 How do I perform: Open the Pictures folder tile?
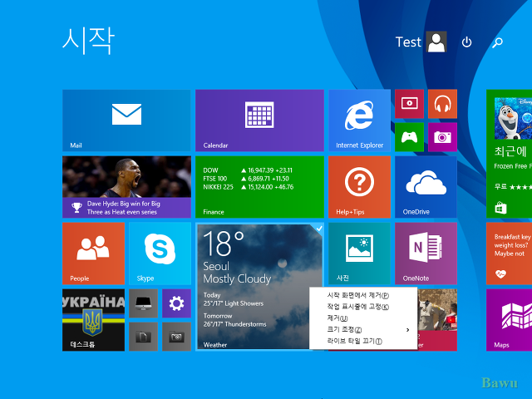pos(176,337)
